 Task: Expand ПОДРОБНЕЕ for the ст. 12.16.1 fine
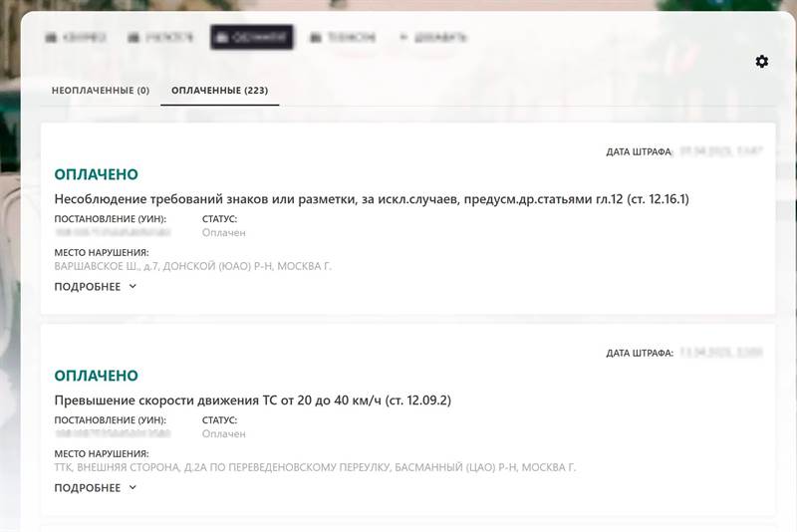click(96, 287)
